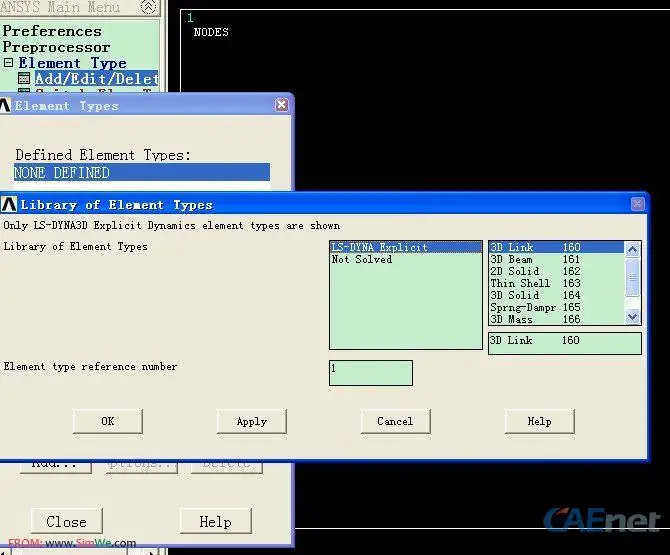Open the Add/Edit/Delete menu entry

(97, 79)
